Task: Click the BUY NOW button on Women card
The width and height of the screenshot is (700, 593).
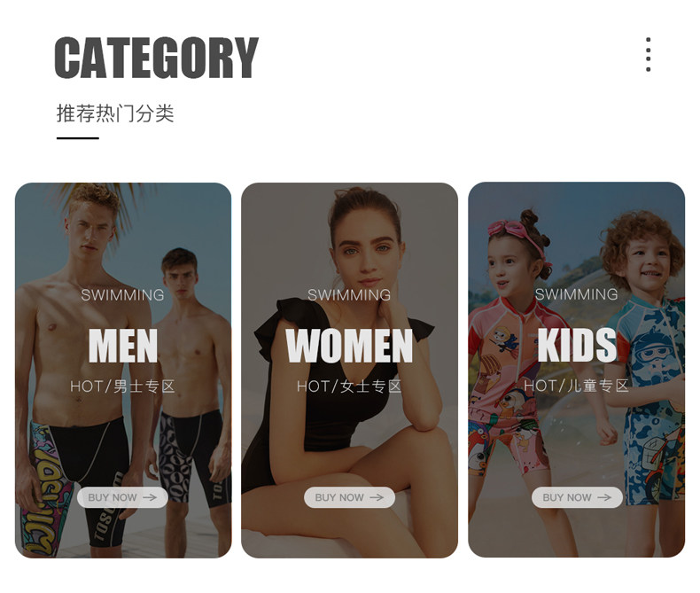Action: click(349, 497)
